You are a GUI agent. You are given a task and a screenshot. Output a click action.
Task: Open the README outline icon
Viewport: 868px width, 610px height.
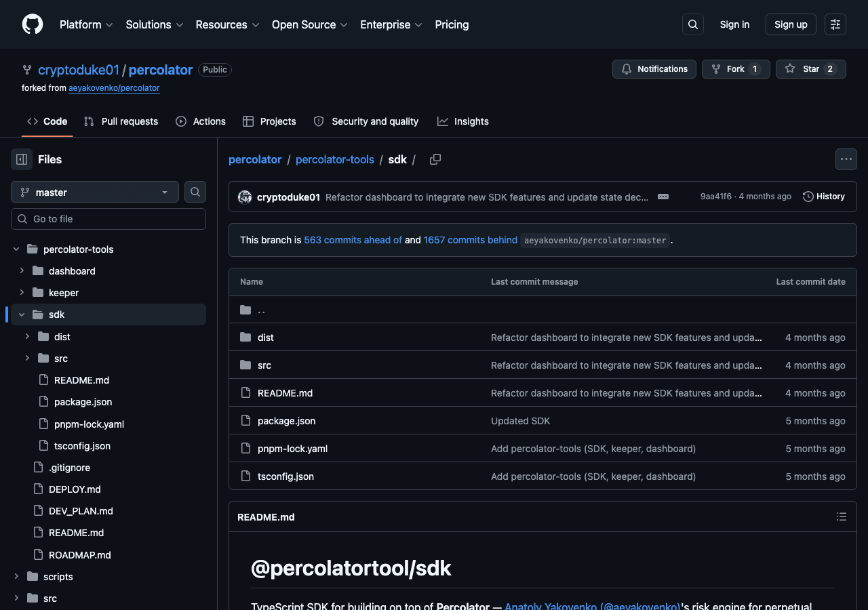pos(842,516)
